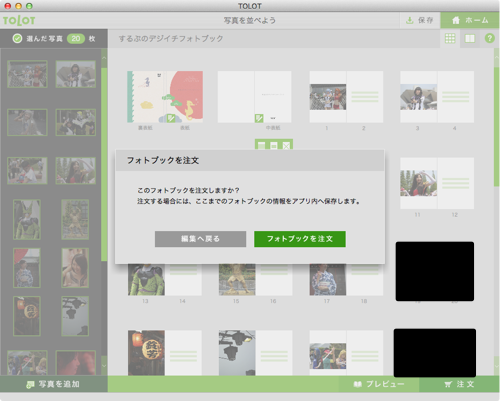Viewport: 500px width, 401px height.
Task: Select sidebar photo of yukata woman with red parasol
Action: 27,268
